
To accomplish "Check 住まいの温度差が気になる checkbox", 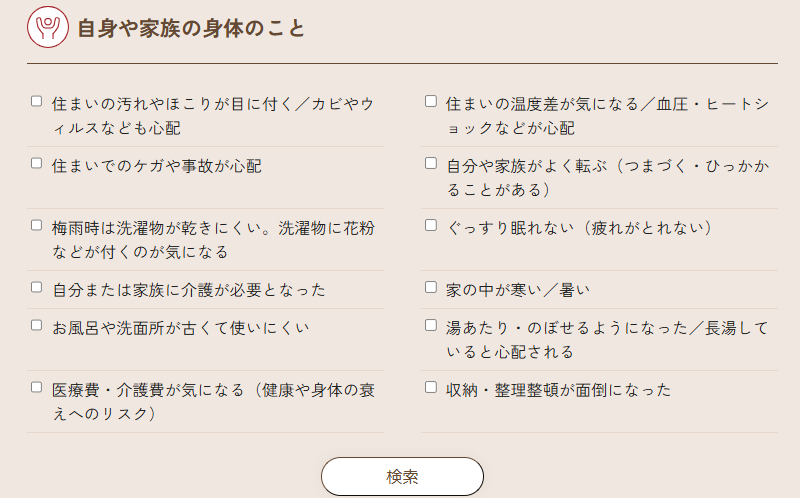I will tap(431, 101).
